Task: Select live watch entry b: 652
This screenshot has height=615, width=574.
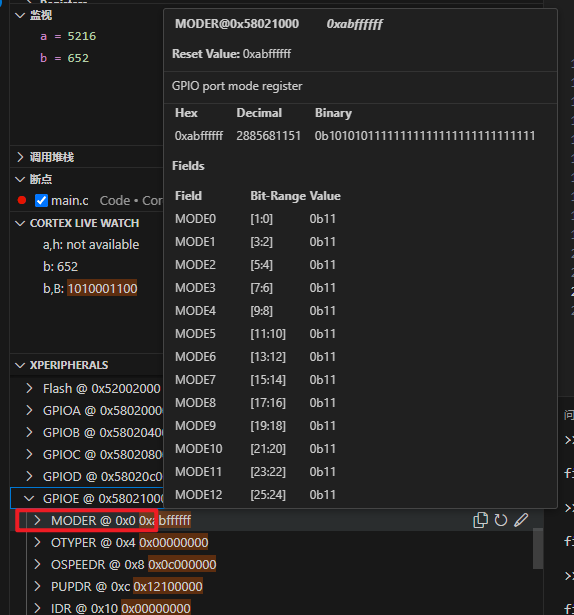Action: click(60, 266)
